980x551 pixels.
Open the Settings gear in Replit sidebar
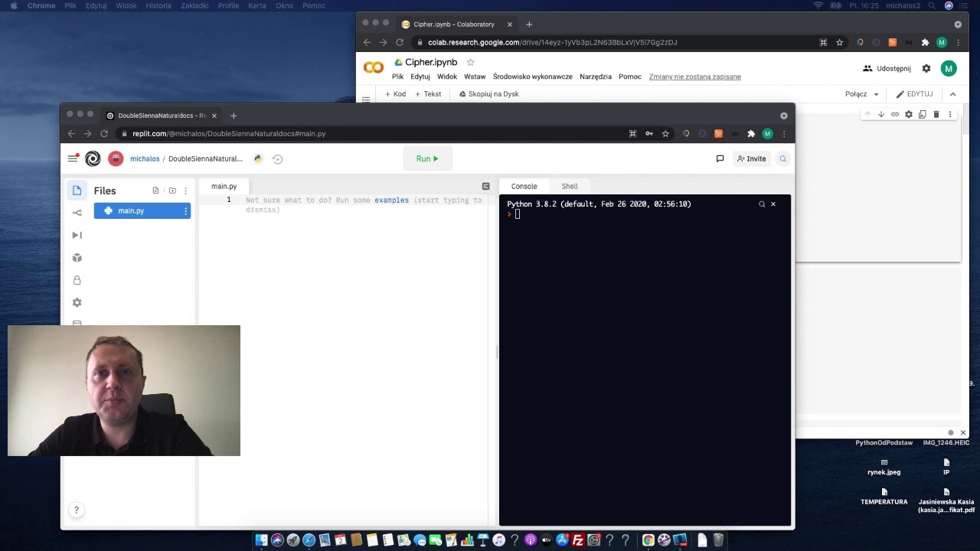click(x=77, y=302)
